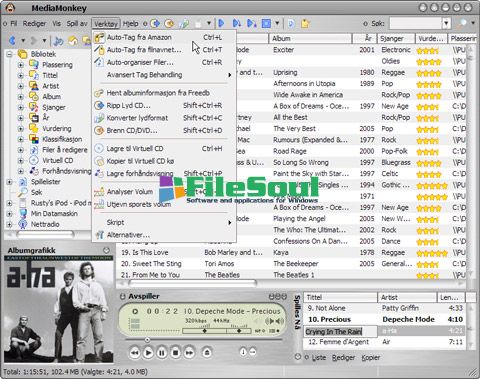Click the År tree item icon

(34, 118)
